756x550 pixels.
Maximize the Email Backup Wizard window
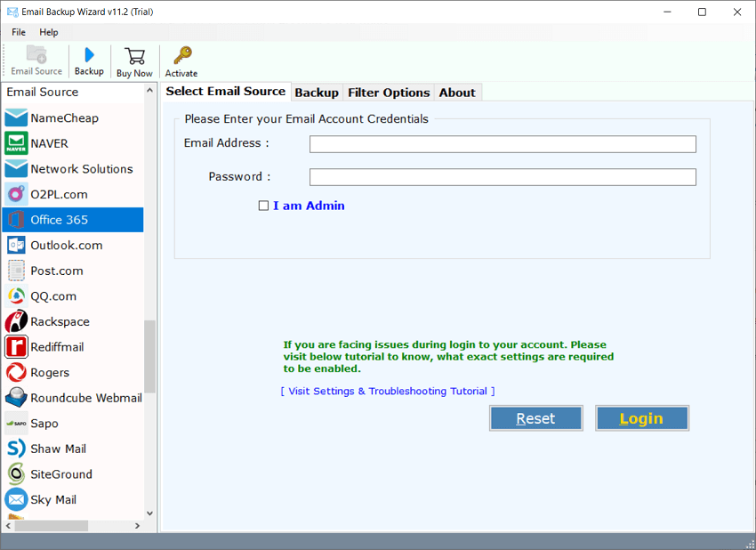coord(702,12)
